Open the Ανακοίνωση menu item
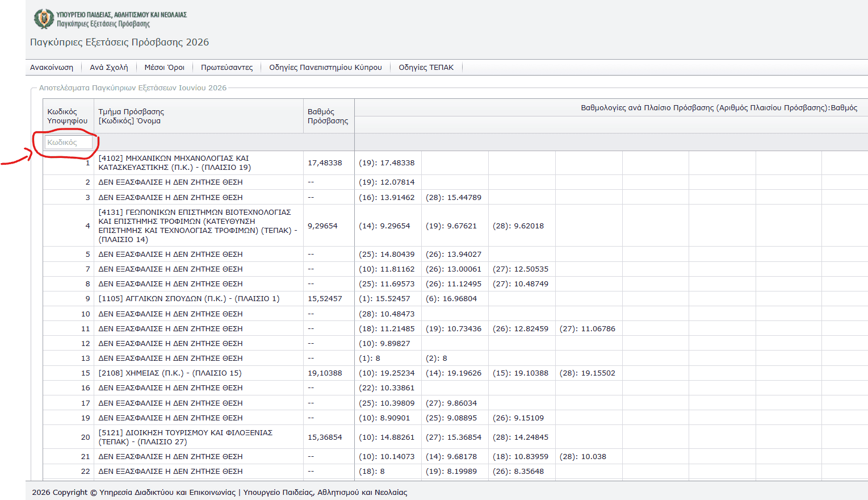Screen dimensions: 868x500 point(52,67)
